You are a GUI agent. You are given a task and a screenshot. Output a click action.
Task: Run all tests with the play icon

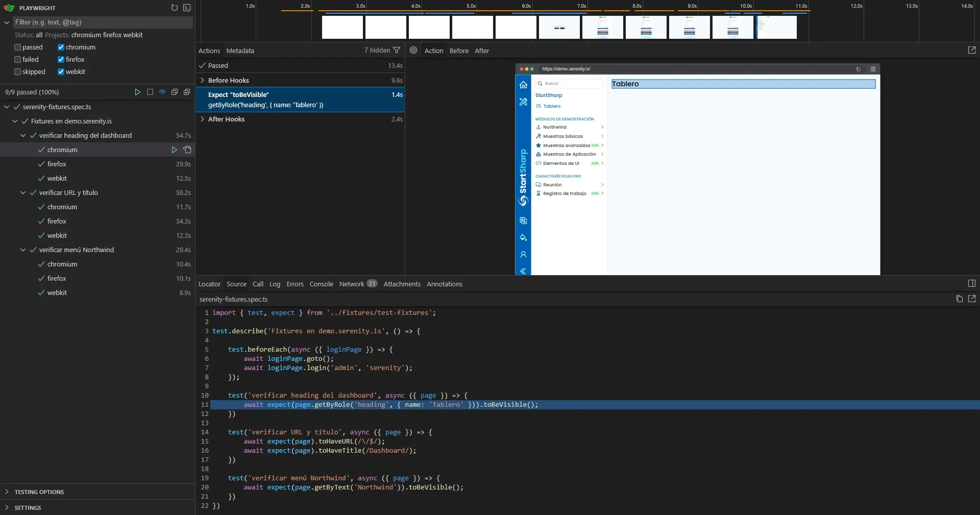tap(137, 92)
